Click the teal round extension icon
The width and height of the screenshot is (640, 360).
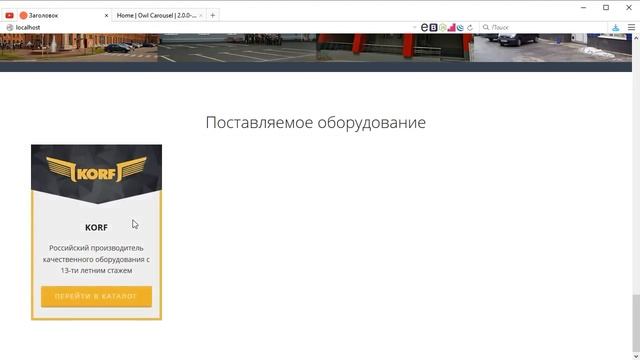click(460, 28)
